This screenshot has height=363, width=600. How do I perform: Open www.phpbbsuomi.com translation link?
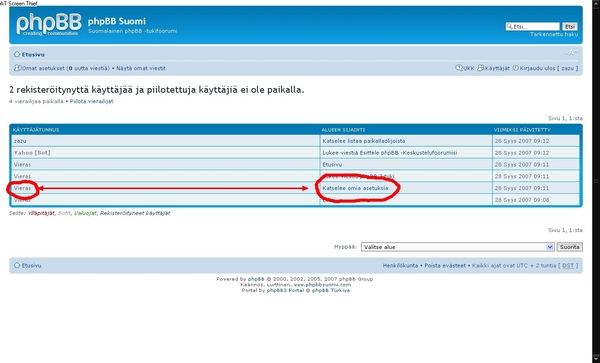[322, 285]
